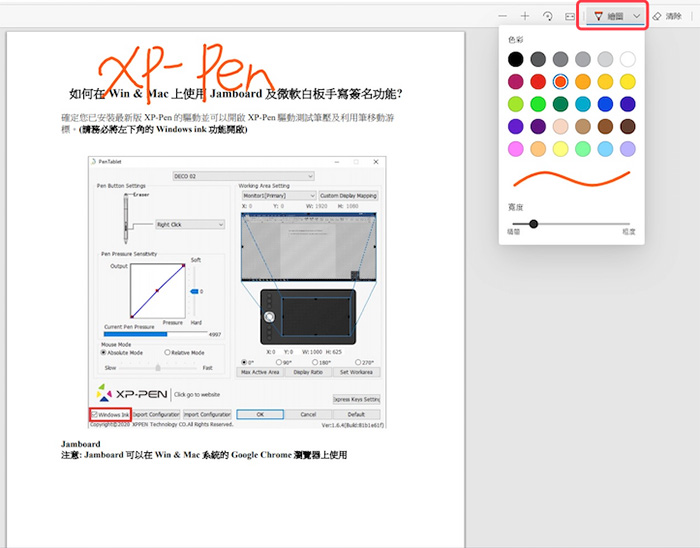Confirm with the OK button in PenTablet

[260, 415]
